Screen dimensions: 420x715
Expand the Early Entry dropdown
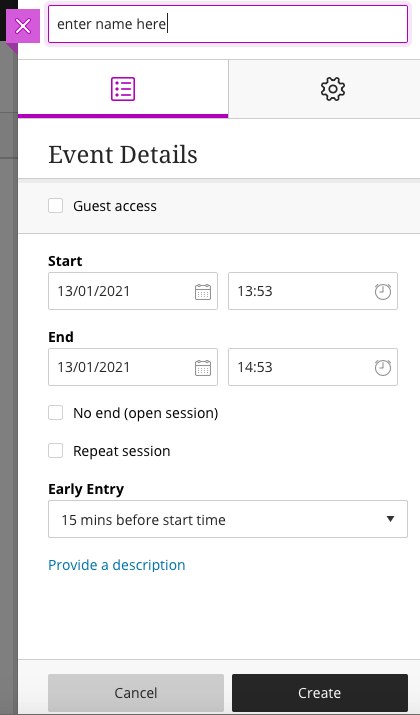pos(228,519)
